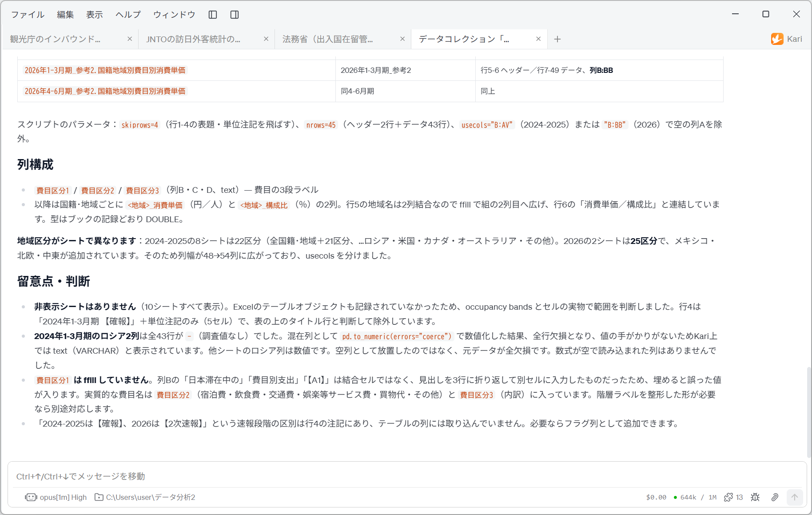The width and height of the screenshot is (812, 515).
Task: Open the ファイル menu
Action: point(28,15)
